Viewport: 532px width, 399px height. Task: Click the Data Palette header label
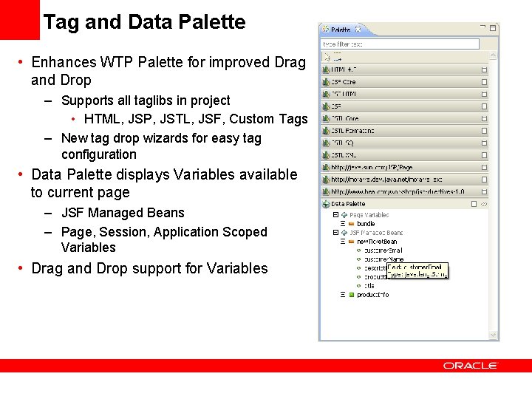348,204
